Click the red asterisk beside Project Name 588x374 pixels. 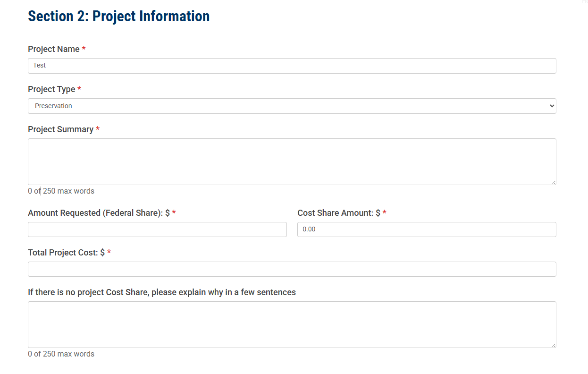point(84,49)
